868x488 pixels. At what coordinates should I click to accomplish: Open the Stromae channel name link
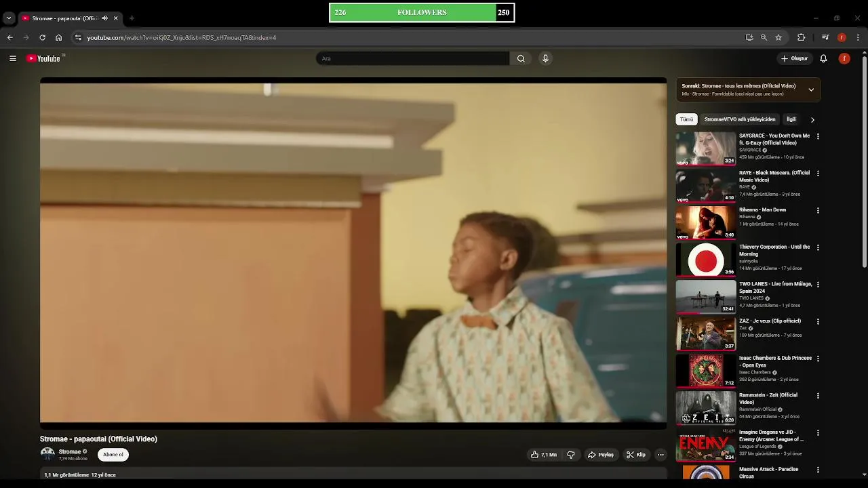[70, 451]
